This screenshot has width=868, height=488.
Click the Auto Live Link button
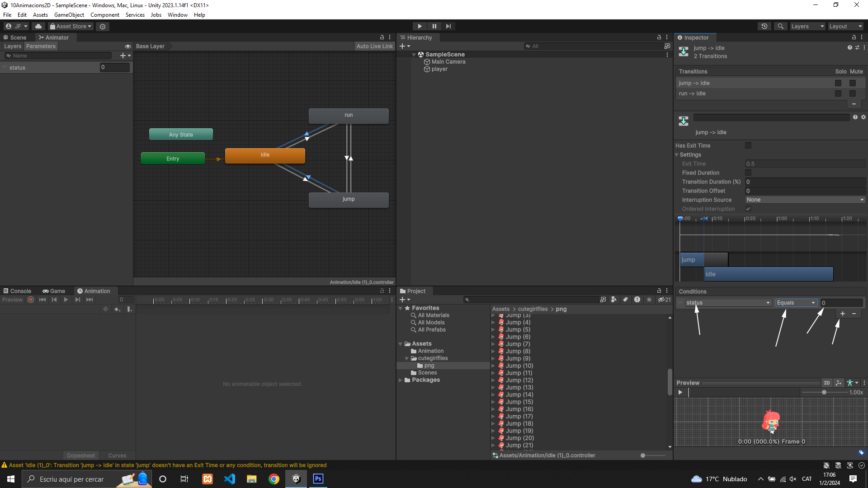(374, 46)
